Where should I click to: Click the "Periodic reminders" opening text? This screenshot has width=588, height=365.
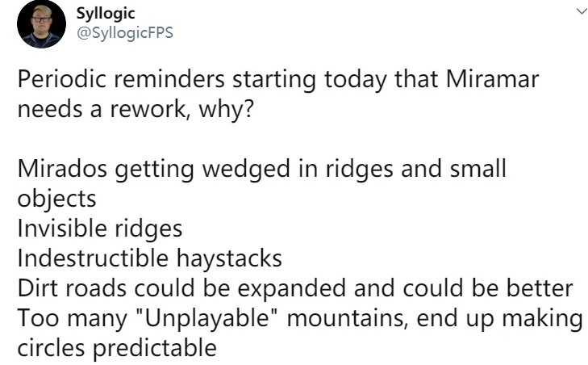(x=121, y=79)
